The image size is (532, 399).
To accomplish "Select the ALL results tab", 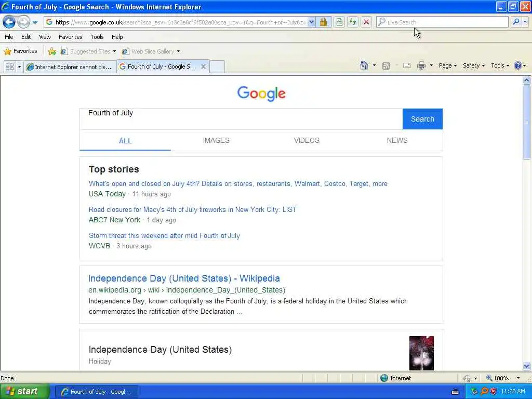I will [125, 141].
